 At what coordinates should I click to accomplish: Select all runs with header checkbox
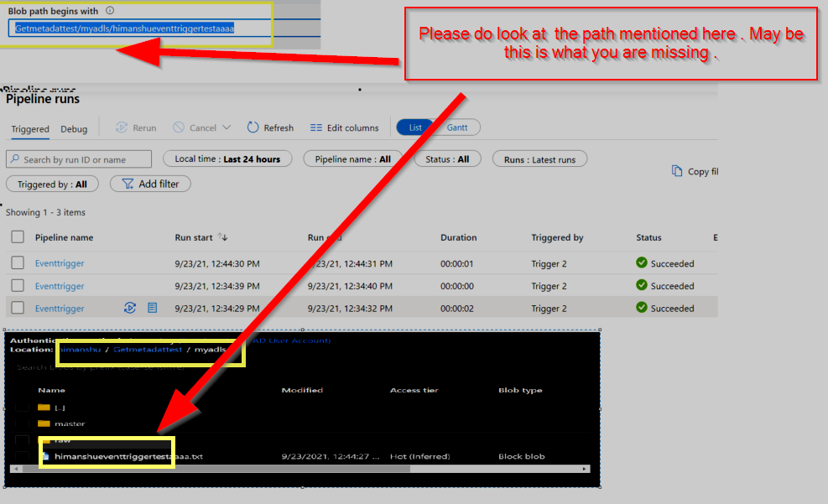pos(19,236)
